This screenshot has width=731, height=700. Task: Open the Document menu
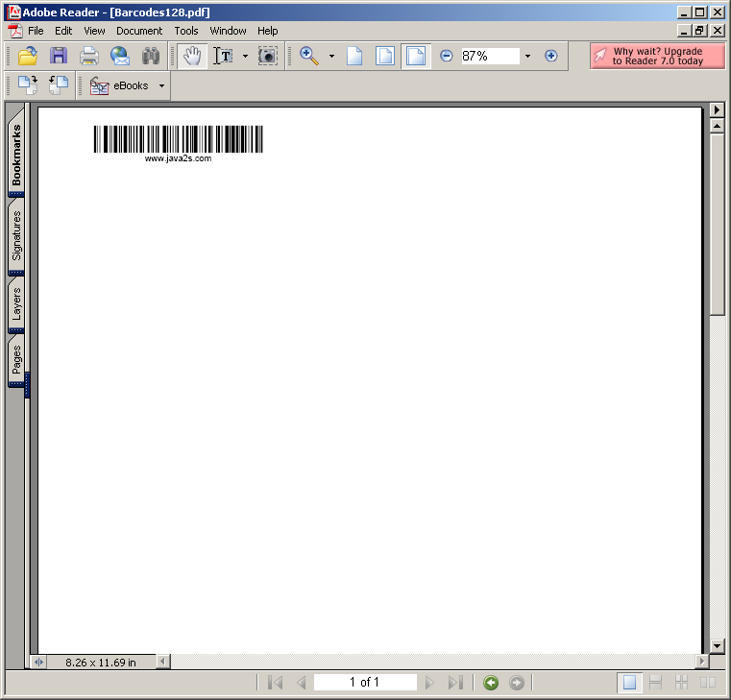(x=139, y=31)
